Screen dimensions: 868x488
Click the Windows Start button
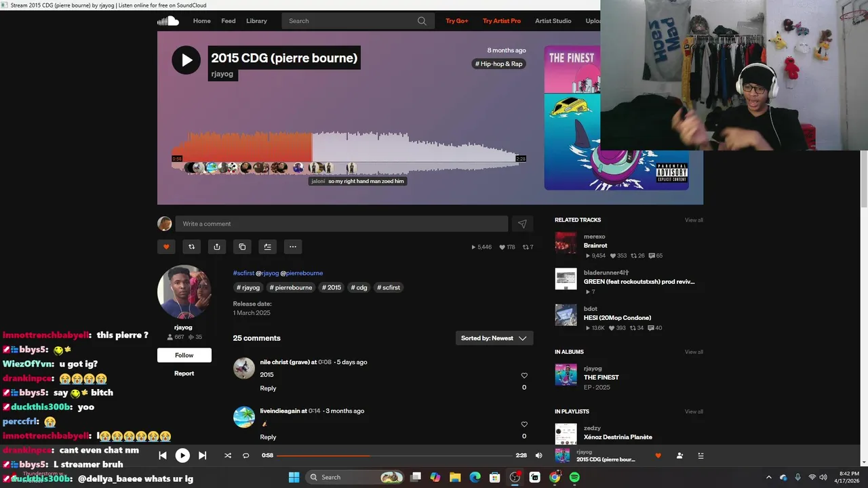294,477
